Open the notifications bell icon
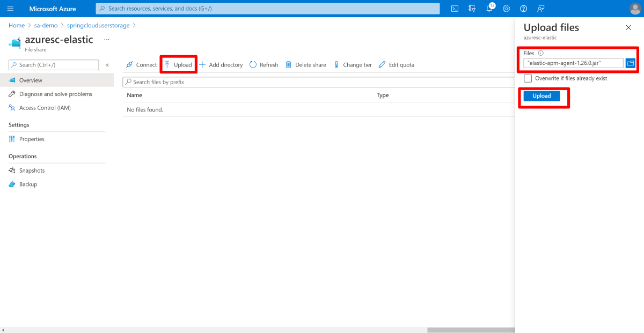The height and width of the screenshot is (333, 644). [x=489, y=9]
